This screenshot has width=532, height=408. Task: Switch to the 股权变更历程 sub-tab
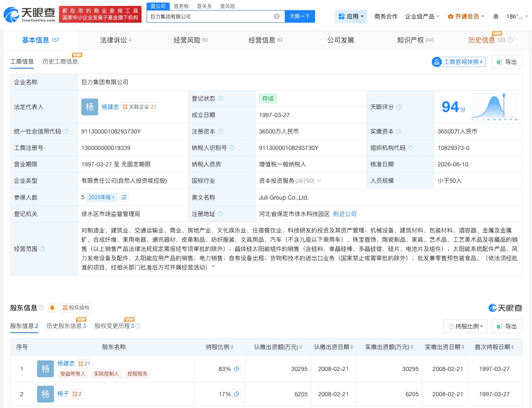[x=114, y=326]
